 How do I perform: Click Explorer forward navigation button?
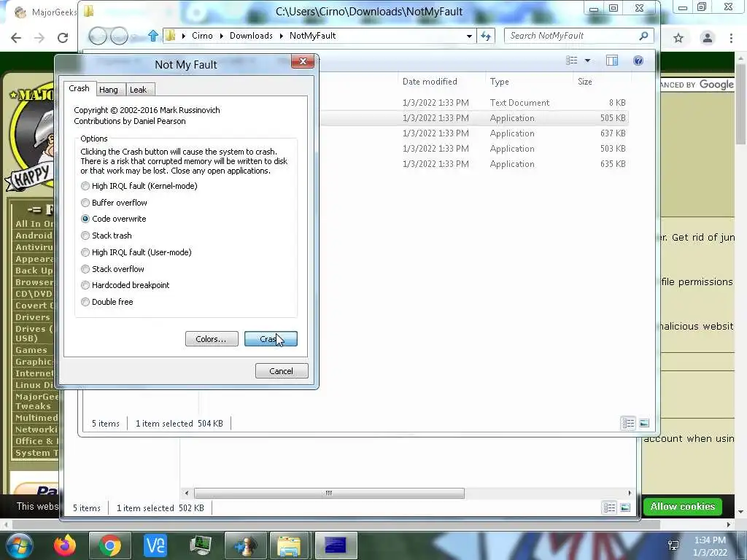point(119,36)
